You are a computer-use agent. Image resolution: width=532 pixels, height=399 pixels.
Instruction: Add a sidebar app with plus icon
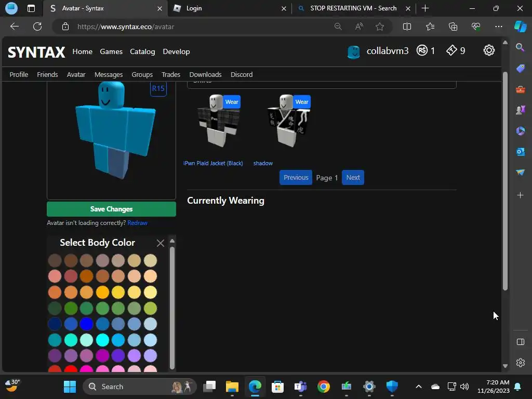coord(520,195)
